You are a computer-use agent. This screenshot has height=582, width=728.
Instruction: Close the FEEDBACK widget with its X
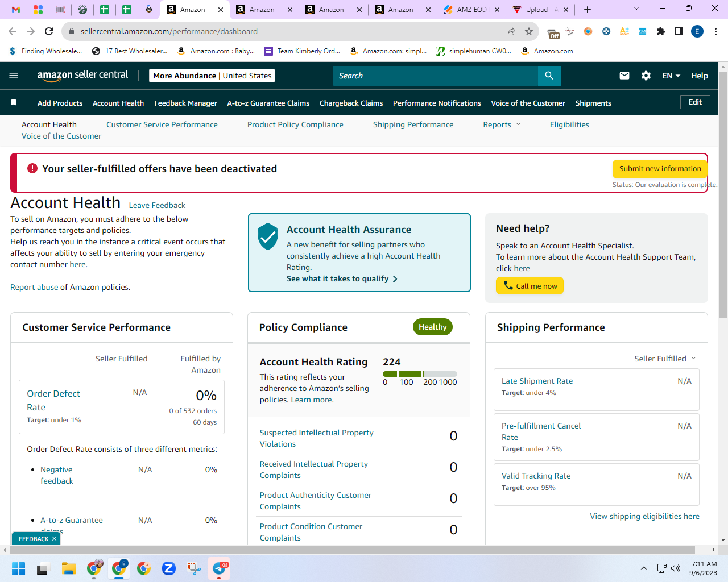[x=54, y=539]
